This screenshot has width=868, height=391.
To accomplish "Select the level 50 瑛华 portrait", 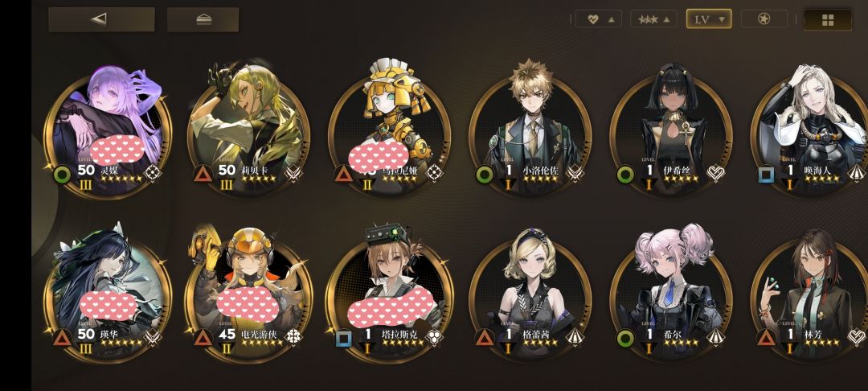I will point(108,294).
